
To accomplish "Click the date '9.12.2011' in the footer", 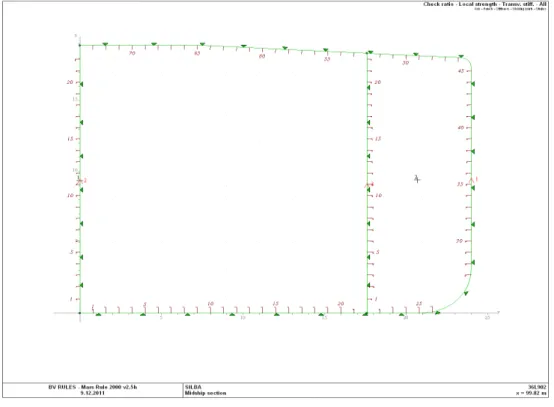I will point(93,393).
